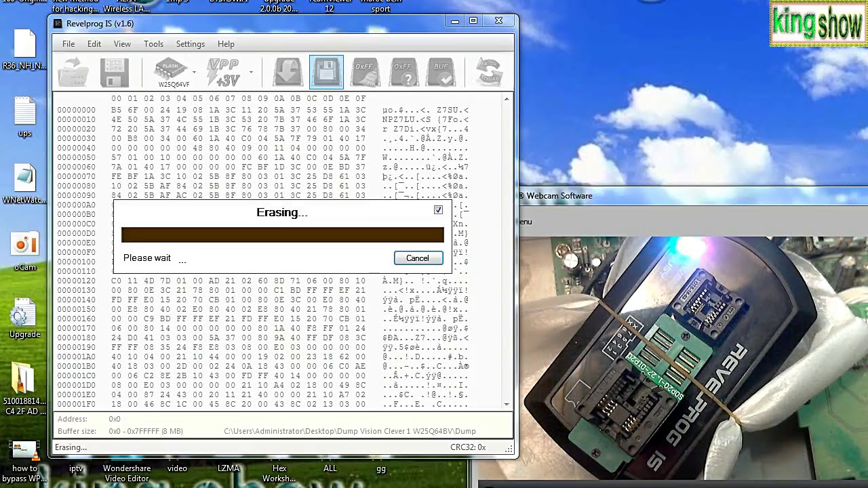This screenshot has height=488, width=868.
Task: Click the hex view scrollbar down arrow
Action: pyautogui.click(x=507, y=405)
